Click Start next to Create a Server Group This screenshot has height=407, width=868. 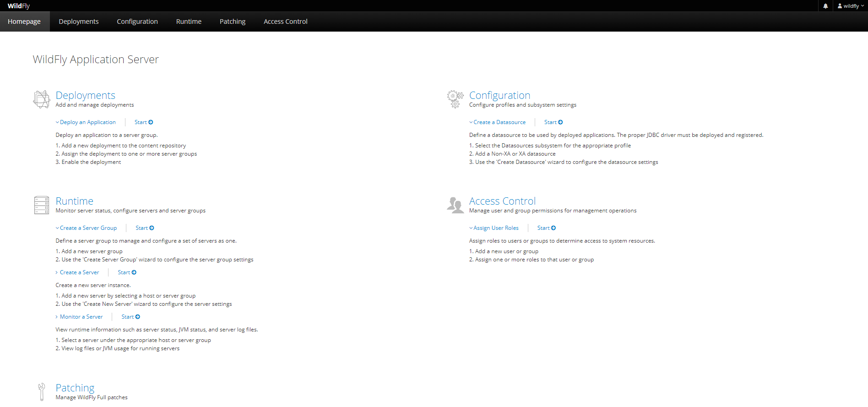(145, 228)
